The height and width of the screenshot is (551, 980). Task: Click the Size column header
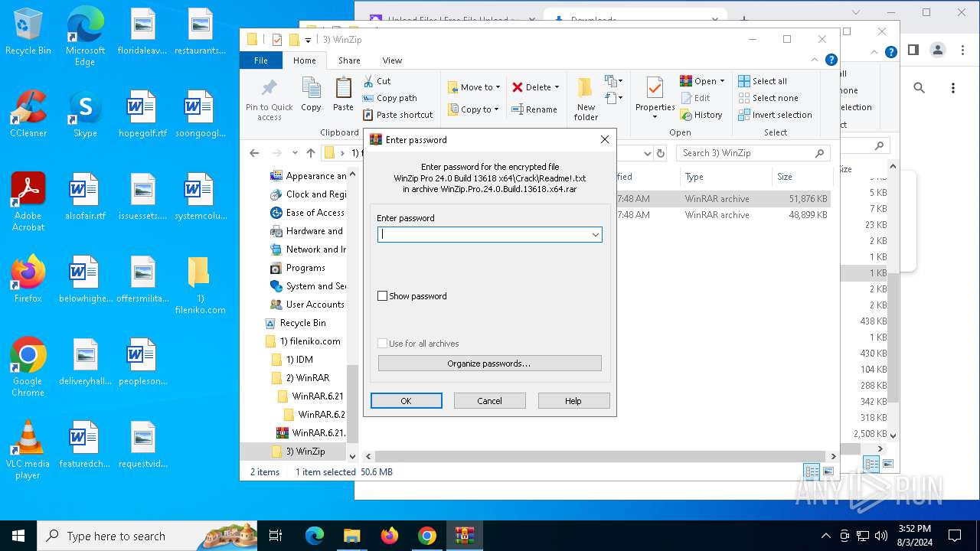802,177
